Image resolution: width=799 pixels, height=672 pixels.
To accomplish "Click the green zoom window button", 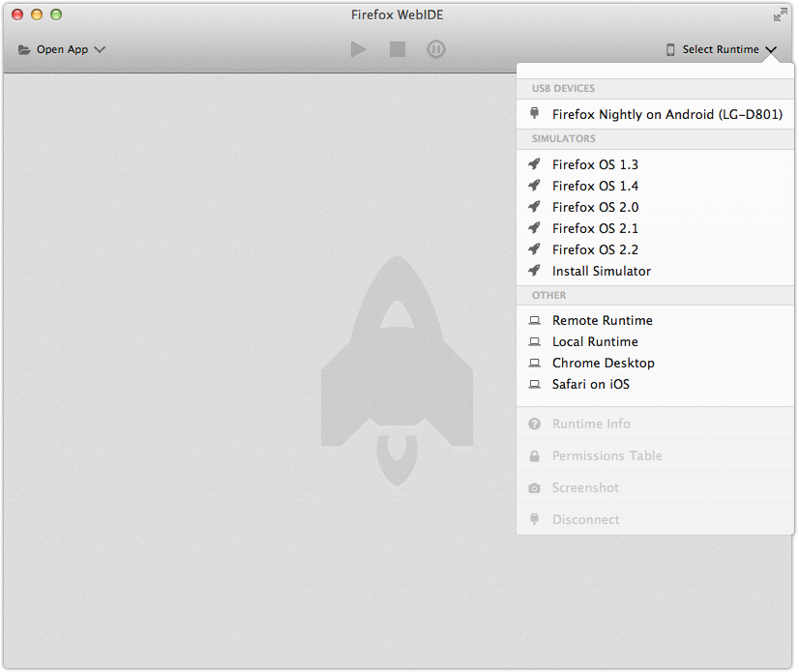I will (56, 15).
